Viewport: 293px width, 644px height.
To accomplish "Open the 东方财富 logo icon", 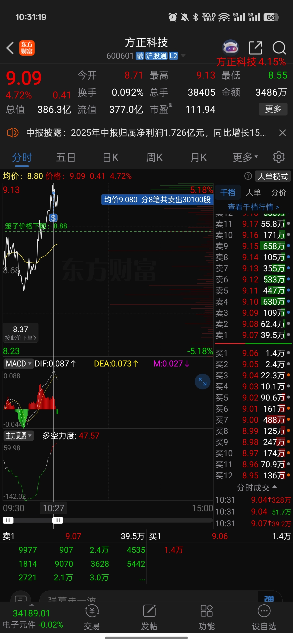I will pyautogui.click(x=27, y=48).
